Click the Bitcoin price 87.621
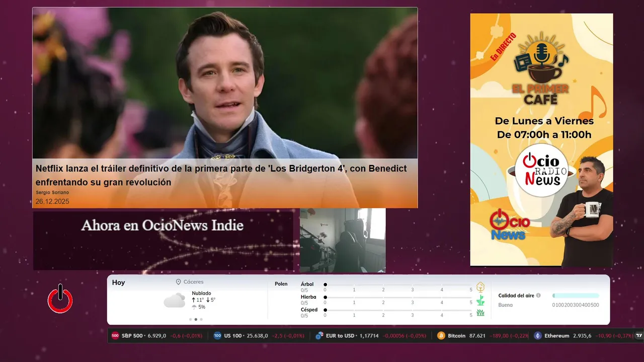The height and width of the screenshot is (362, 644). (477, 336)
